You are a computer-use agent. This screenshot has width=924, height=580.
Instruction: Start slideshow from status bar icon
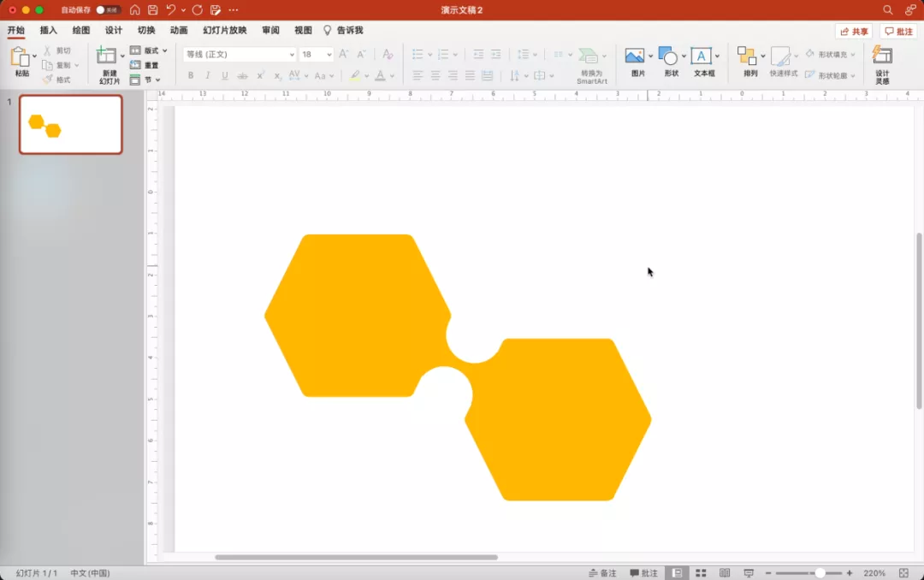tap(749, 573)
